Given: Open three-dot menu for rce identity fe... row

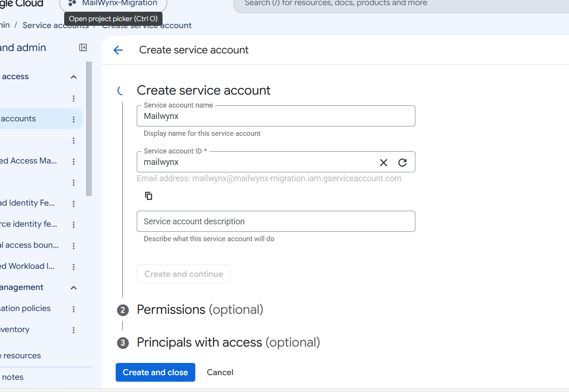Looking at the screenshot, I should point(74,225).
